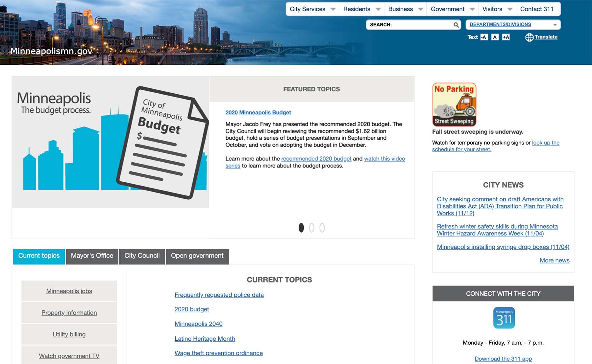Image resolution: width=592 pixels, height=364 pixels.
Task: Increase text size with +A icon
Action: click(x=506, y=37)
